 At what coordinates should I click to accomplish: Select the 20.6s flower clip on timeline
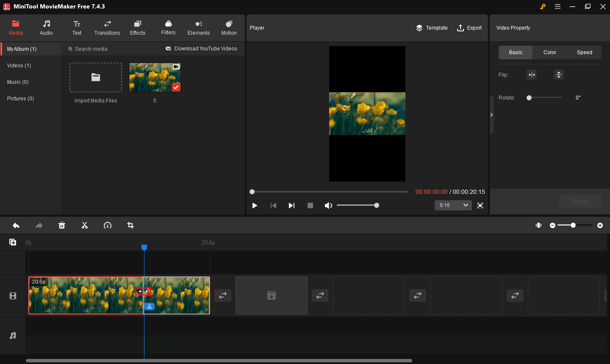(119, 295)
